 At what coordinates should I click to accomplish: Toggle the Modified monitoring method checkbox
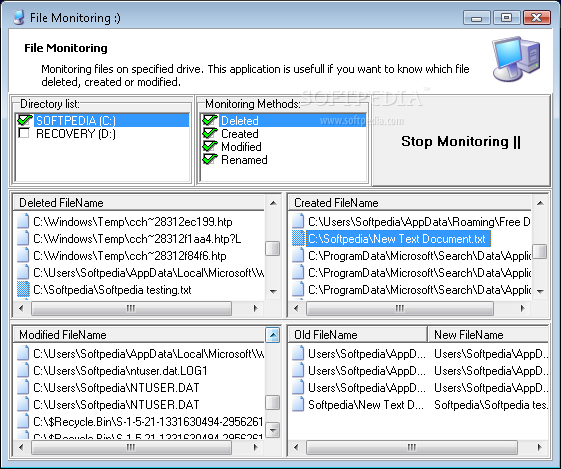tap(210, 146)
